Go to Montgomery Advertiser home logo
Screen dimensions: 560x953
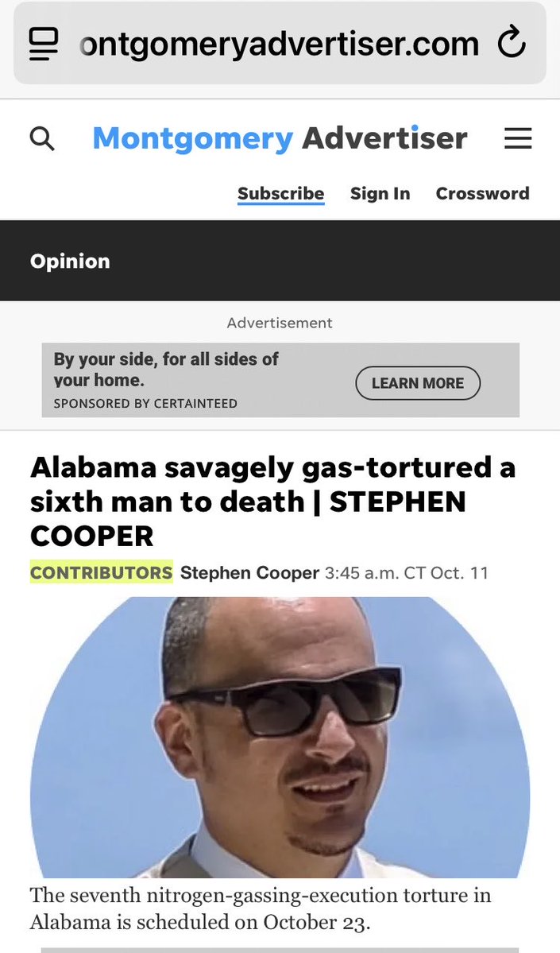point(280,138)
